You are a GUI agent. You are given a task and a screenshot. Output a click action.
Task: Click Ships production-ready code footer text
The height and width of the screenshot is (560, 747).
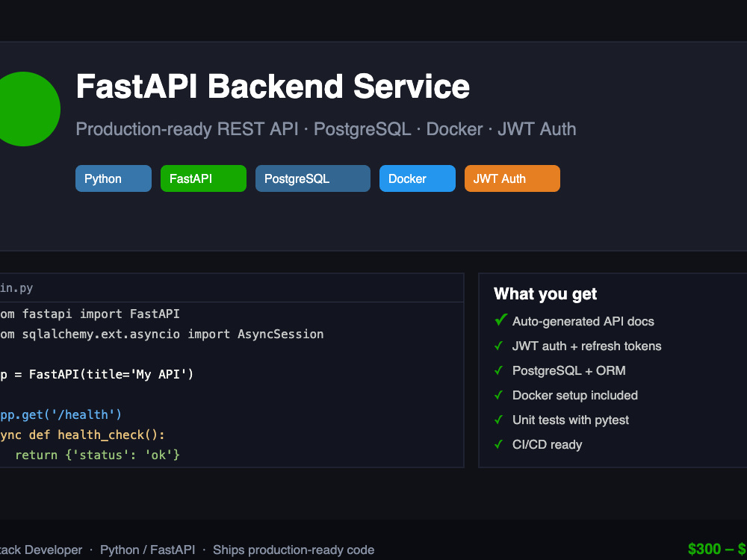(x=294, y=550)
